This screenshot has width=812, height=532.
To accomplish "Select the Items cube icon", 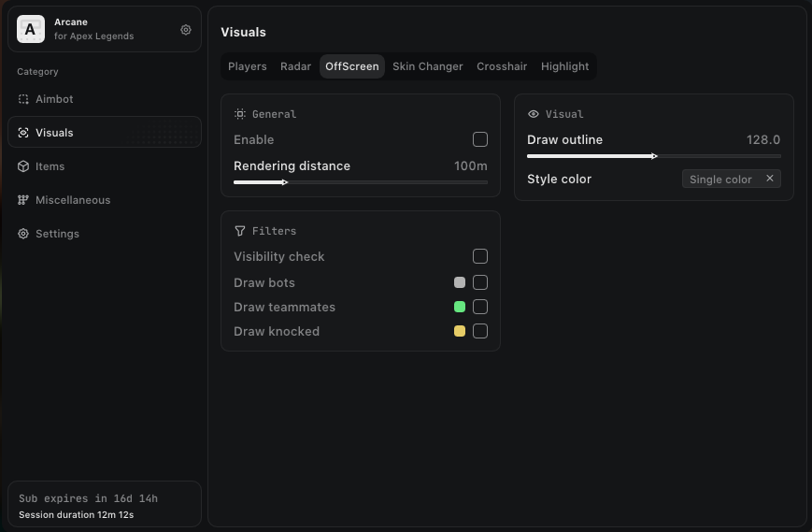I will [x=23, y=166].
